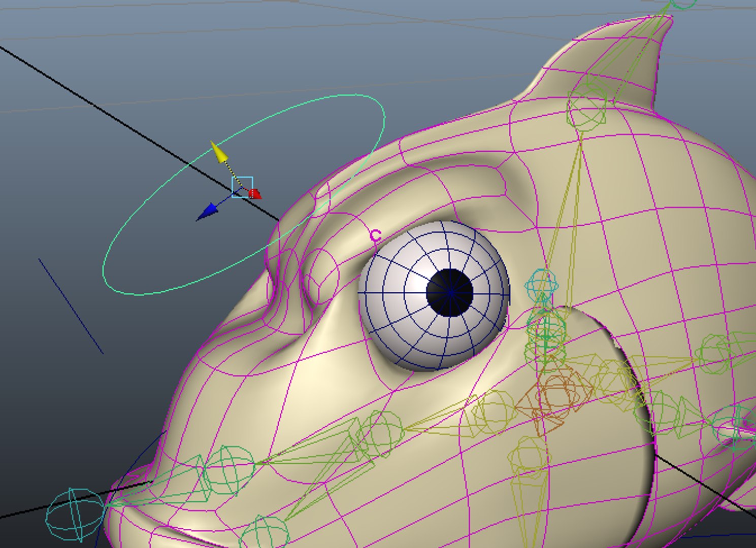Image resolution: width=756 pixels, height=548 pixels.
Task: Click the black pupil of the eyeball
Action: (450, 293)
